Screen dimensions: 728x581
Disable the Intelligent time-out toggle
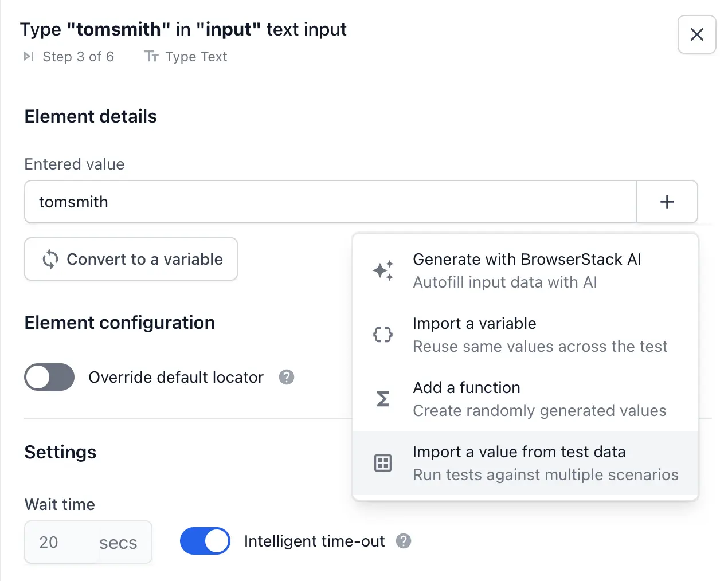205,541
